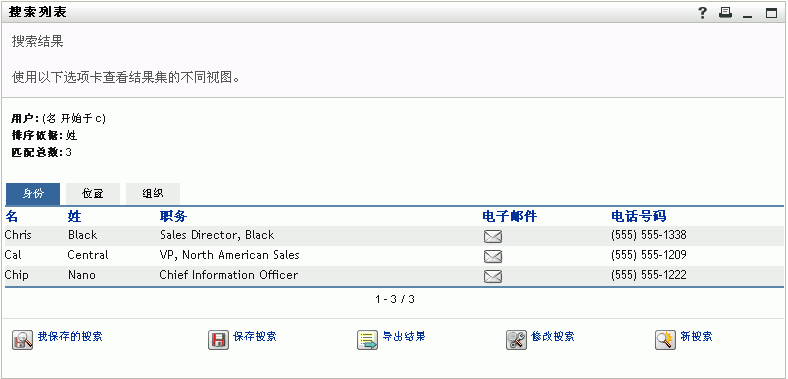The image size is (788, 379).
Task: Click the help question mark icon
Action: 703,14
